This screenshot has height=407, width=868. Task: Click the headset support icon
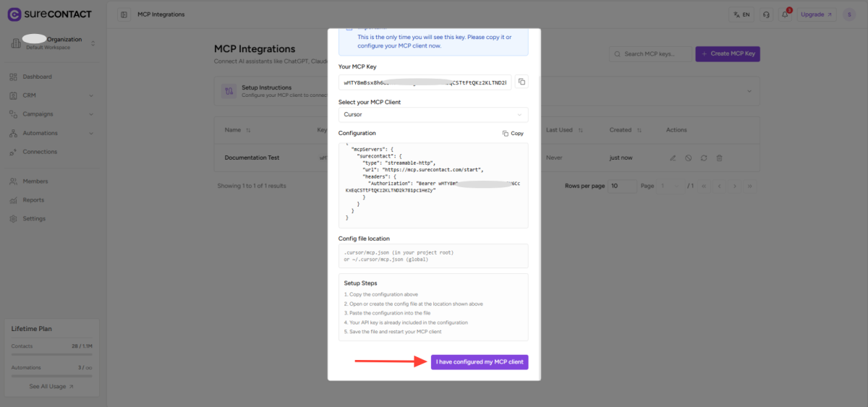[766, 14]
